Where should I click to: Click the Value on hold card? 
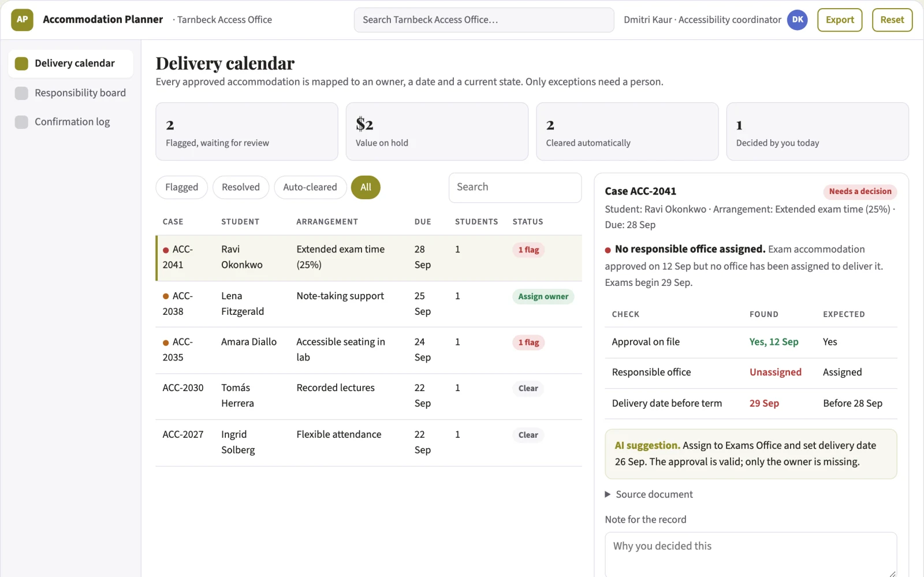tap(437, 132)
